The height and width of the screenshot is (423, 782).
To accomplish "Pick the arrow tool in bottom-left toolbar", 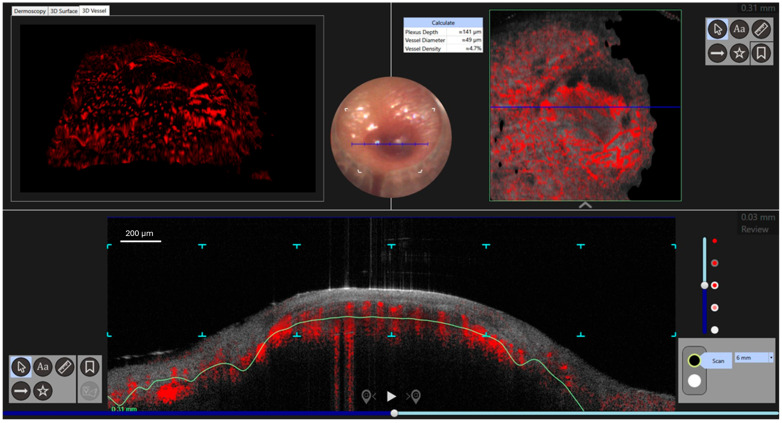I will pyautogui.click(x=21, y=391).
